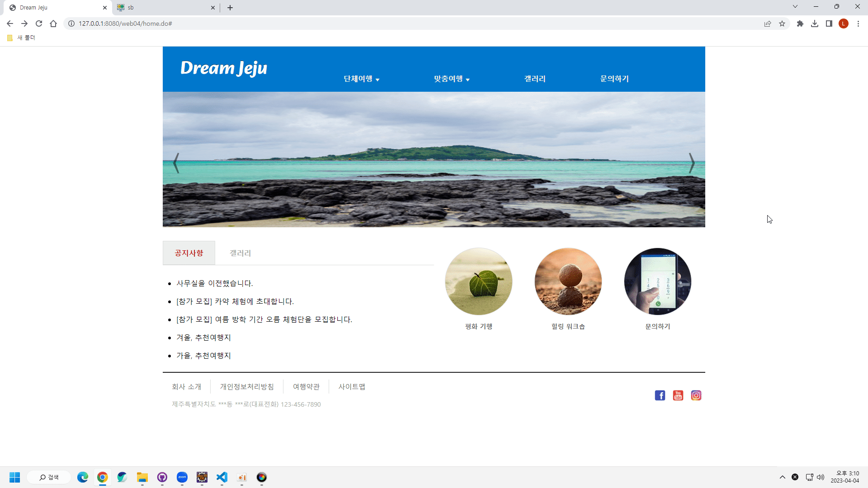The width and height of the screenshot is (868, 488).
Task: Open the YouTube social icon
Action: [x=678, y=395]
